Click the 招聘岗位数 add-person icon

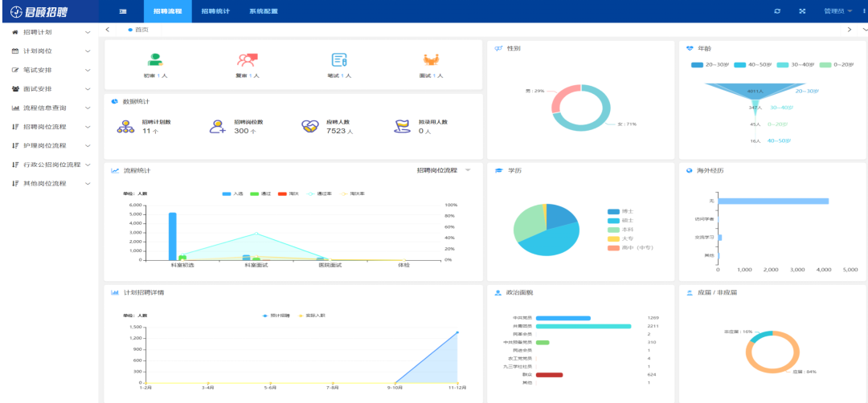[217, 126]
